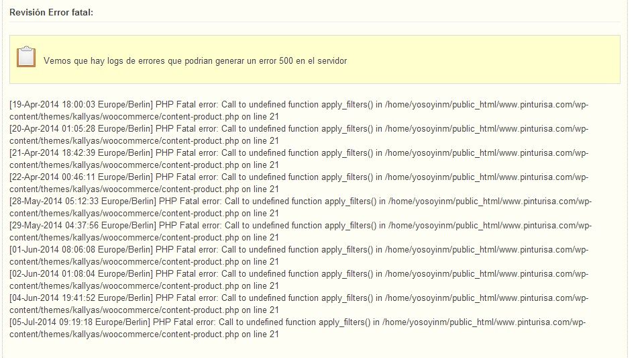Select the 20-Apr-2014 01:05:28 log entry

[x=299, y=135]
